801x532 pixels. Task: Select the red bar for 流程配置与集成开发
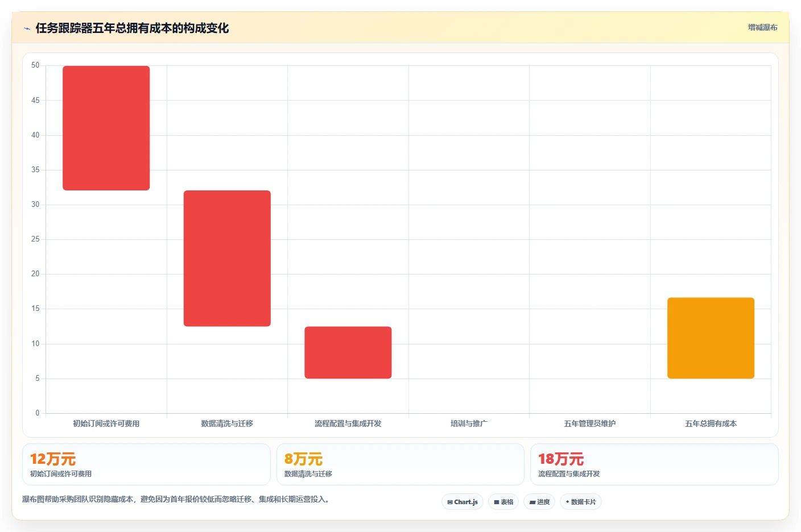click(x=348, y=352)
